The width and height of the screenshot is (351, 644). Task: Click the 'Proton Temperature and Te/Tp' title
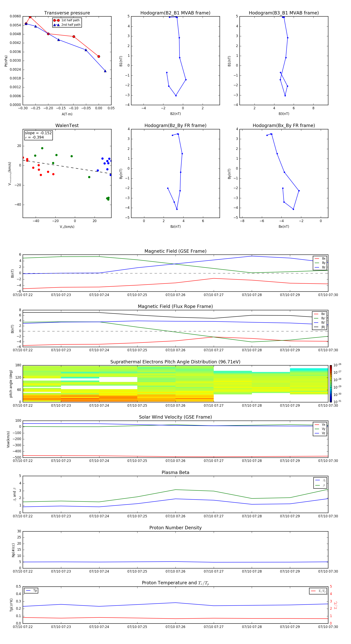tap(175, 583)
